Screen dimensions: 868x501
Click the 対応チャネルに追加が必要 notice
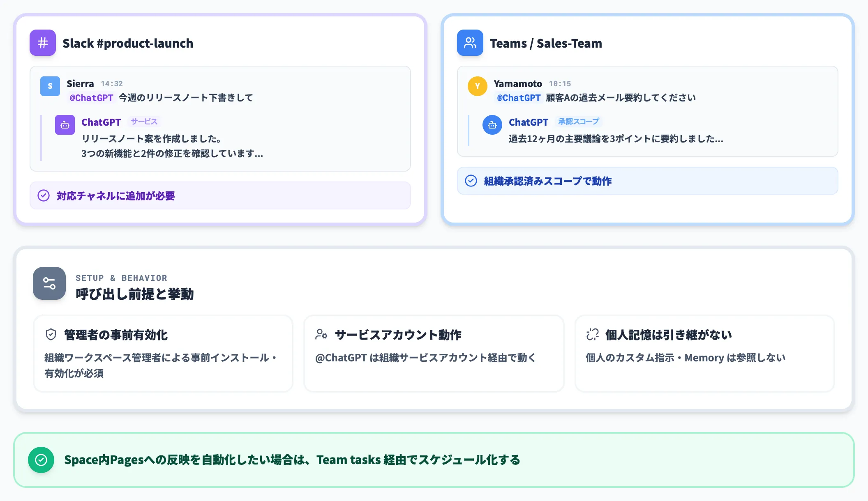(x=220, y=195)
